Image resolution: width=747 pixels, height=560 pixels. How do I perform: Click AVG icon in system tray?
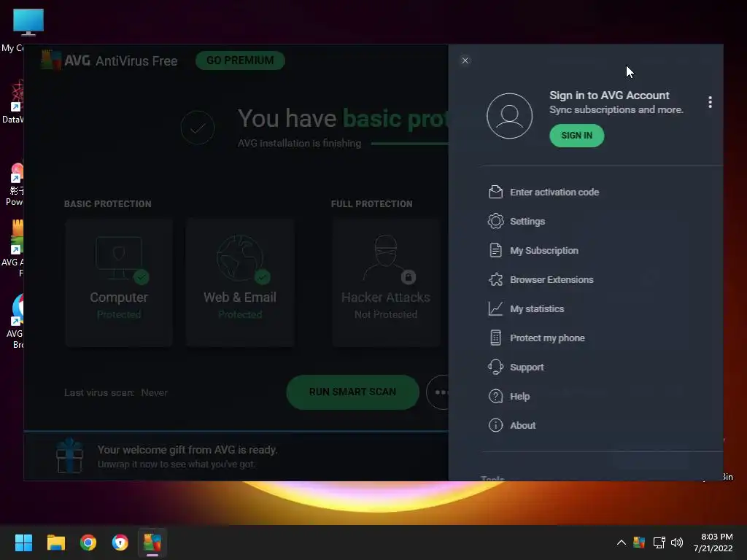click(639, 542)
